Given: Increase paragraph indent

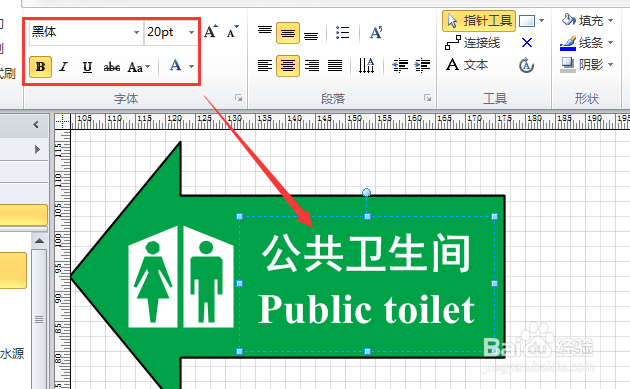Looking at the screenshot, I should pos(422,65).
